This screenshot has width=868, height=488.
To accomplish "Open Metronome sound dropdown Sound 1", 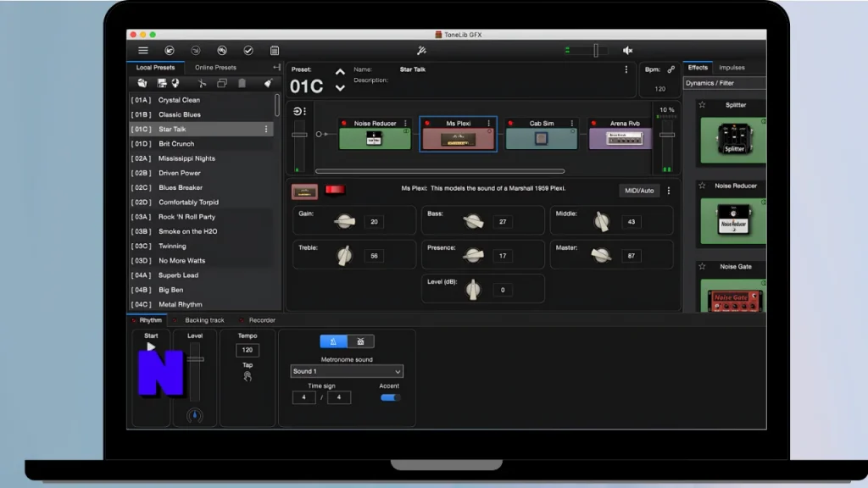I will [x=347, y=371].
